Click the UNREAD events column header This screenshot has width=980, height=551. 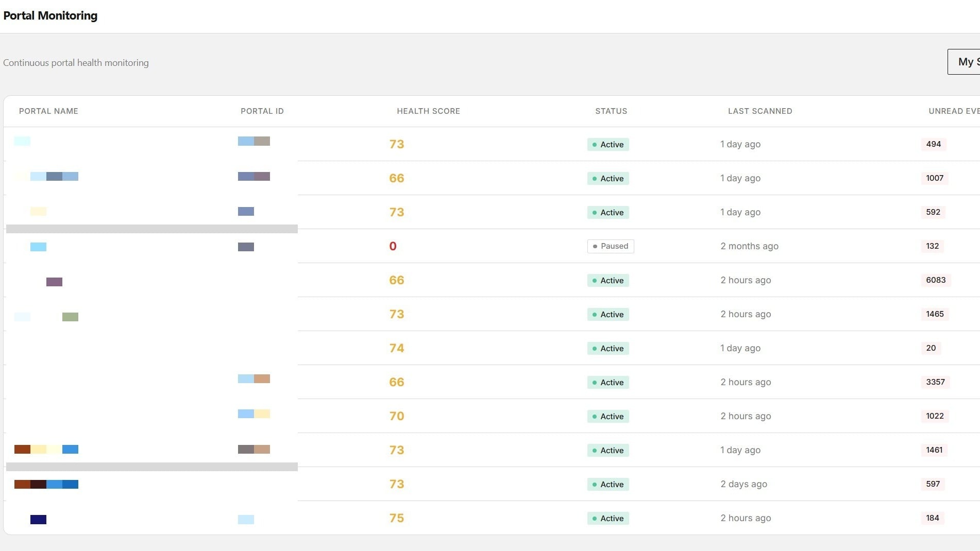pyautogui.click(x=954, y=111)
